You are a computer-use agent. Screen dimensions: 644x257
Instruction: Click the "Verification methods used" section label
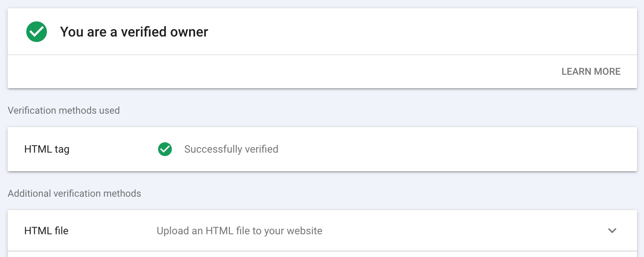pos(64,110)
